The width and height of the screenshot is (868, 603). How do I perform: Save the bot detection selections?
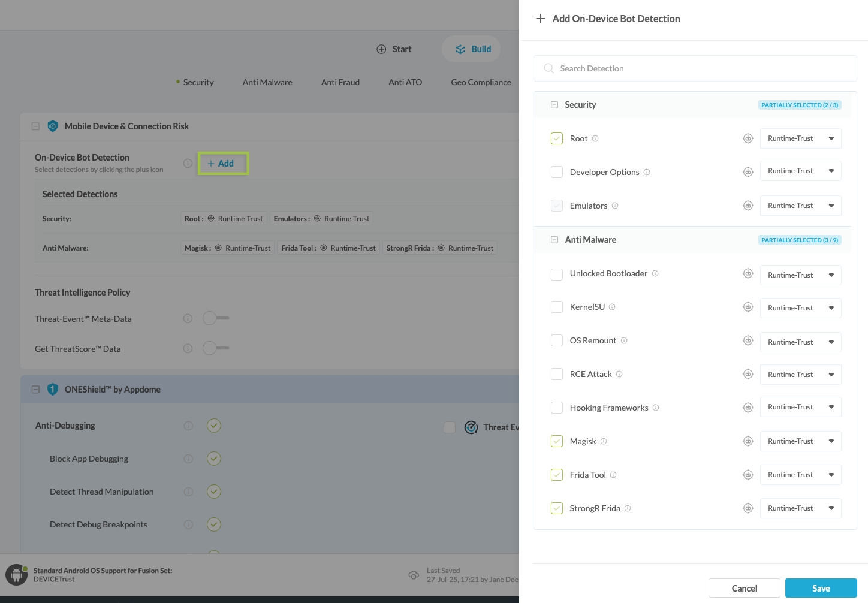[821, 588]
